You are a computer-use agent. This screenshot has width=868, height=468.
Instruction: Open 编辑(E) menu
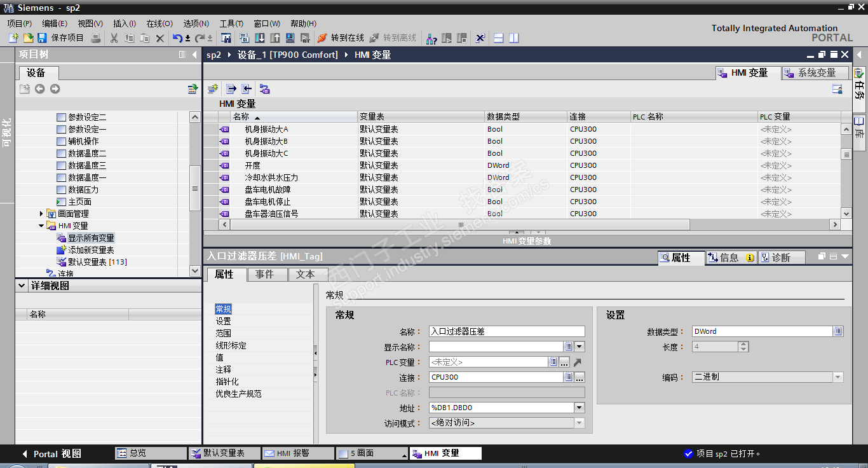pos(55,24)
